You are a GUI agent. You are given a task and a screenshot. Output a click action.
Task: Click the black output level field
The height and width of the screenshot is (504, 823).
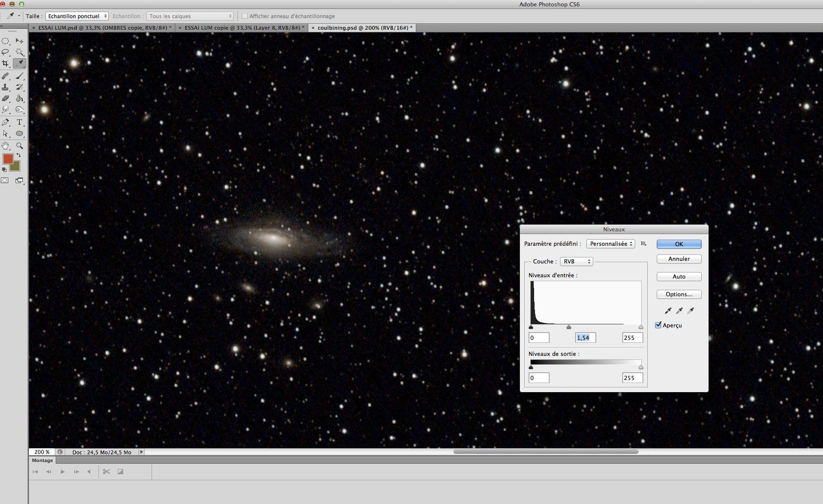point(539,378)
